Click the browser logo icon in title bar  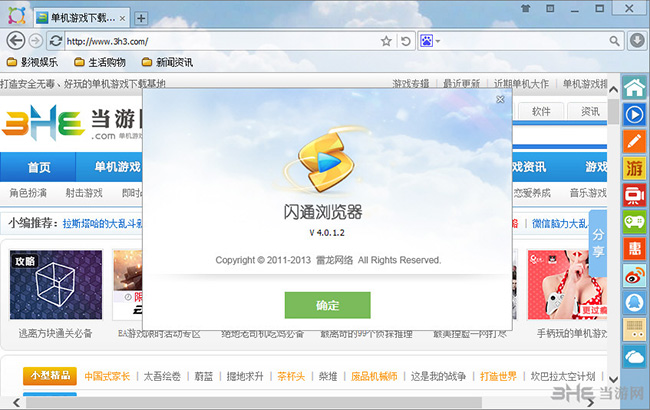17,16
